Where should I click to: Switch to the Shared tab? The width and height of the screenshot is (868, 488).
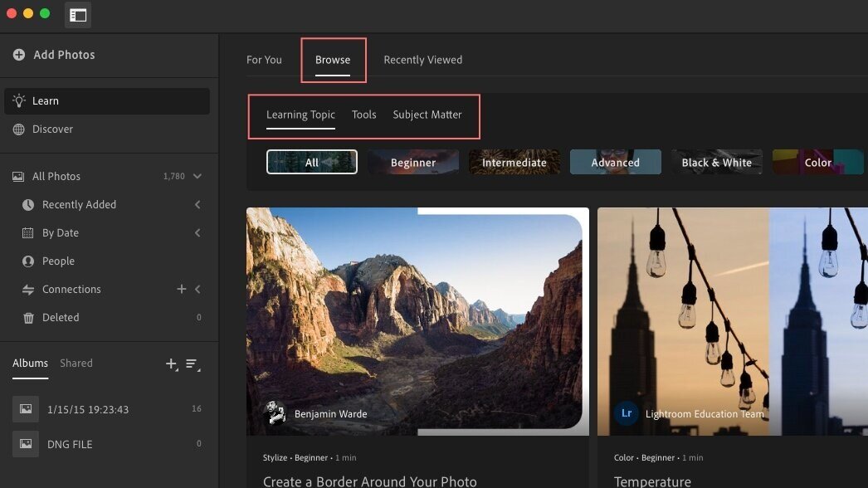76,364
